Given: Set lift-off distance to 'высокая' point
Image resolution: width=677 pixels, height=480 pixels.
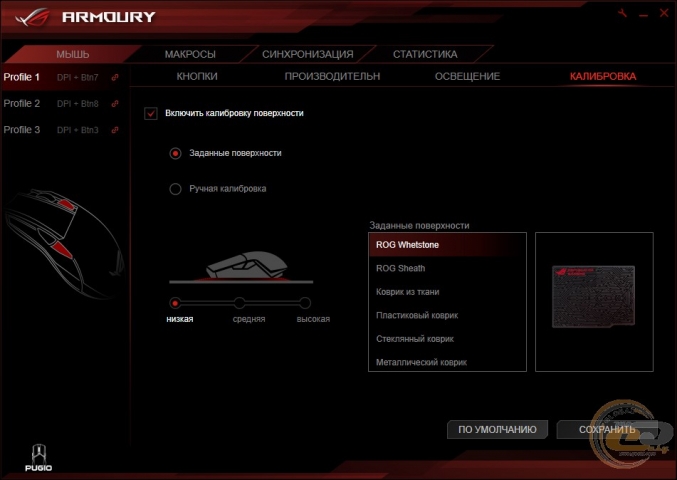Looking at the screenshot, I should [x=305, y=303].
